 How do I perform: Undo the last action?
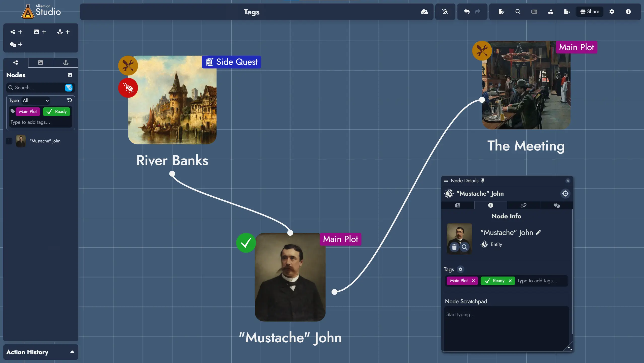pyautogui.click(x=467, y=12)
